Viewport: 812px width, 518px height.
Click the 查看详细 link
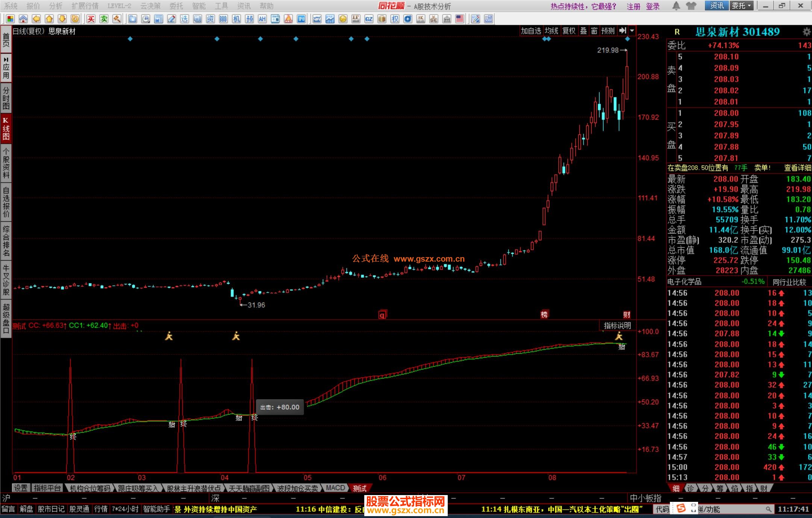[x=797, y=168]
